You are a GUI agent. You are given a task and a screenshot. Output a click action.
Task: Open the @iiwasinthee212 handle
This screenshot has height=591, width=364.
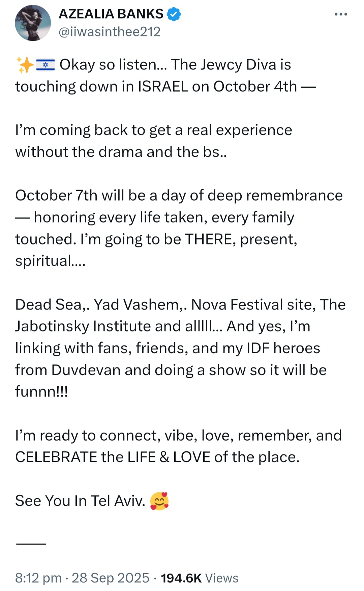[x=110, y=32]
